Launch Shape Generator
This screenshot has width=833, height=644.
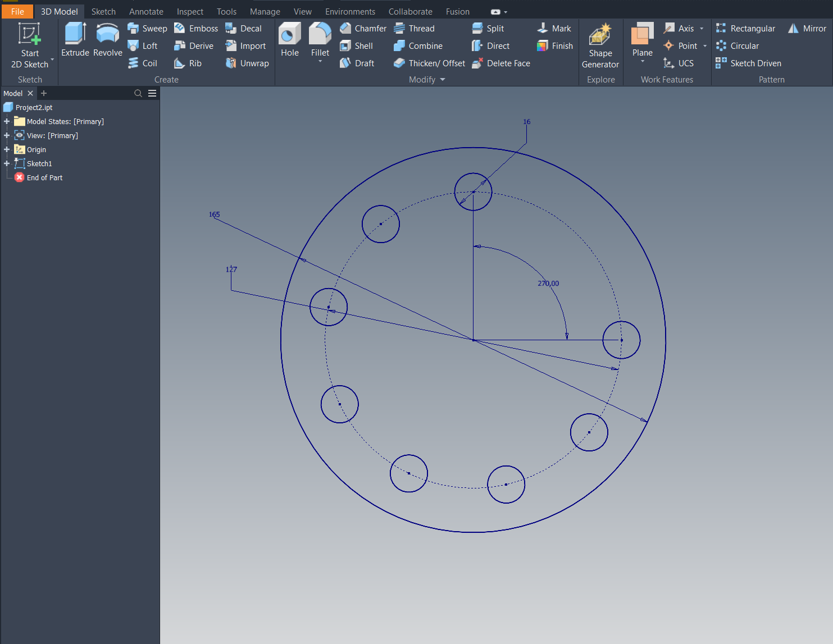point(600,46)
